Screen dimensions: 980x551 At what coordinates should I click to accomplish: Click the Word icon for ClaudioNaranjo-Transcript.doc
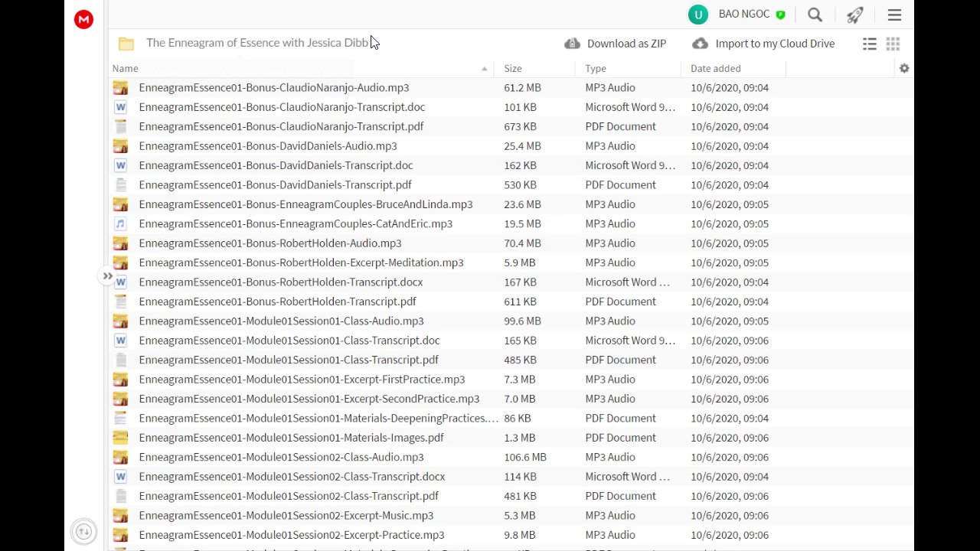[x=120, y=107]
